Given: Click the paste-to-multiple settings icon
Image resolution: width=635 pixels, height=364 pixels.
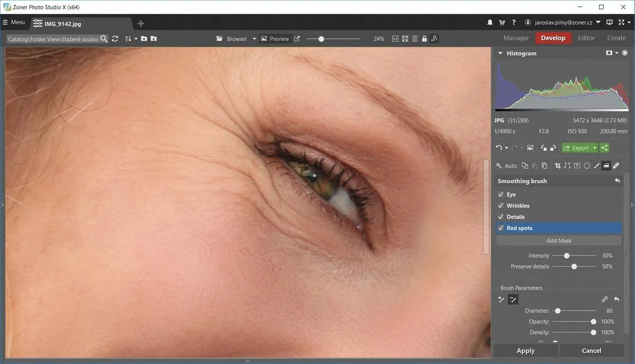Looking at the screenshot, I should 544,166.
